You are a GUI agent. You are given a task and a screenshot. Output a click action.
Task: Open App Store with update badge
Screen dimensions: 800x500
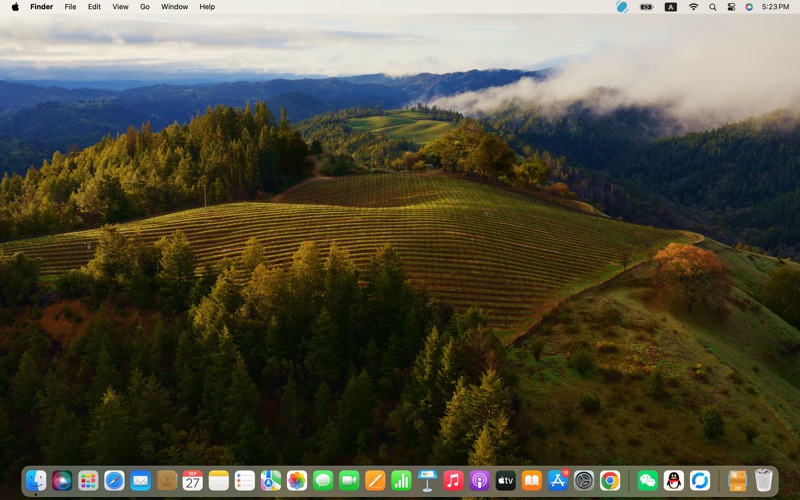pyautogui.click(x=558, y=481)
